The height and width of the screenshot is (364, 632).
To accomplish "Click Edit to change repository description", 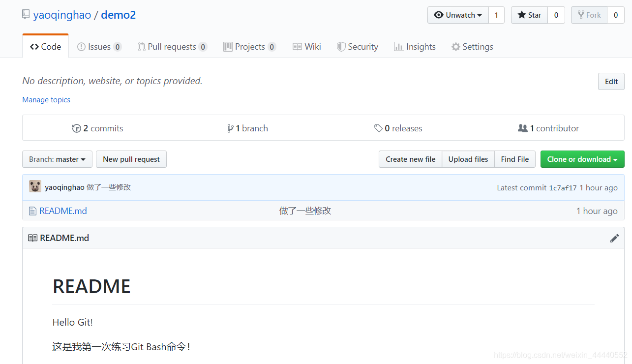I will click(611, 82).
